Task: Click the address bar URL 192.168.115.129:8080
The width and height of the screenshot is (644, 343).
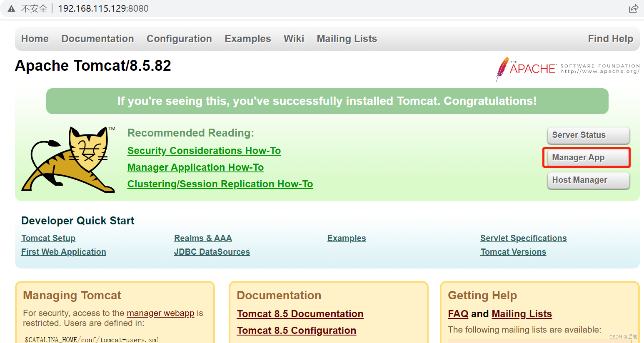Action: 103,9
